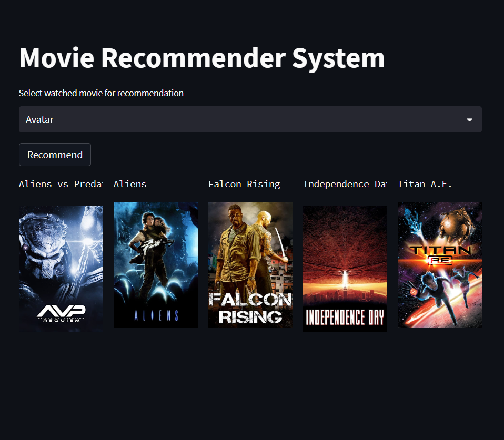
Task: Open the Falcon Rising movie poster
Action: tap(250, 265)
